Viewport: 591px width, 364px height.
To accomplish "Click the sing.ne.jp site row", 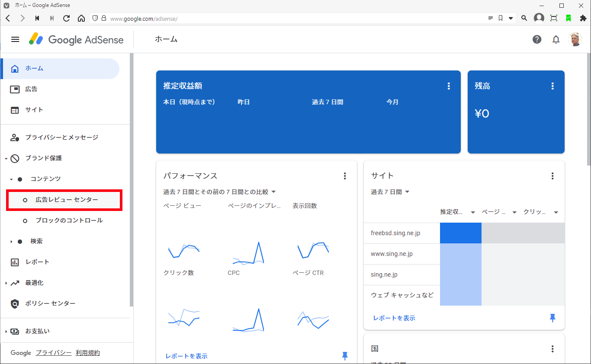I will (x=464, y=275).
